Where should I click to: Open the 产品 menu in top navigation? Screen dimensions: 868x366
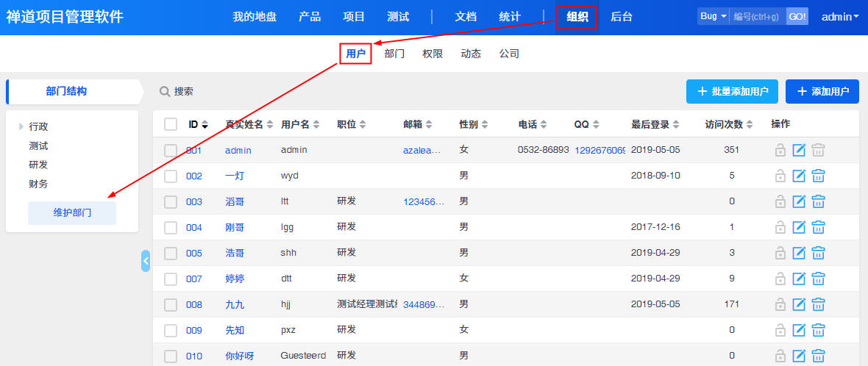click(310, 17)
